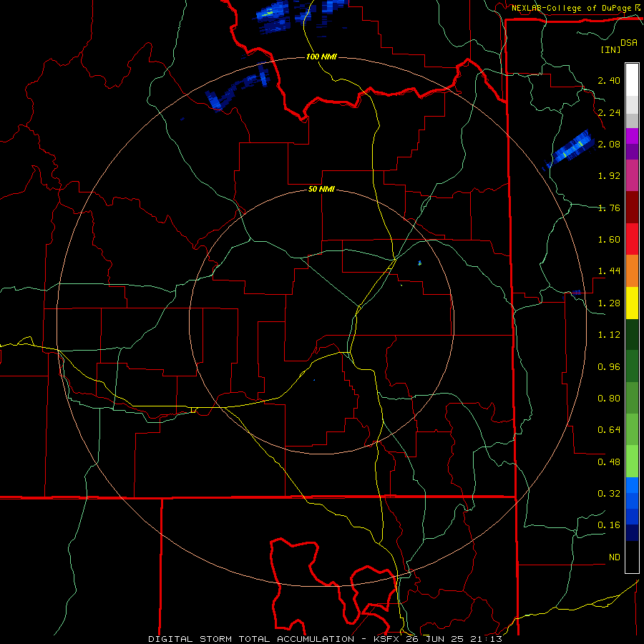Click the tiny echo inside the 50 NMI ring
The height and width of the screenshot is (644, 644).
pyautogui.click(x=419, y=263)
